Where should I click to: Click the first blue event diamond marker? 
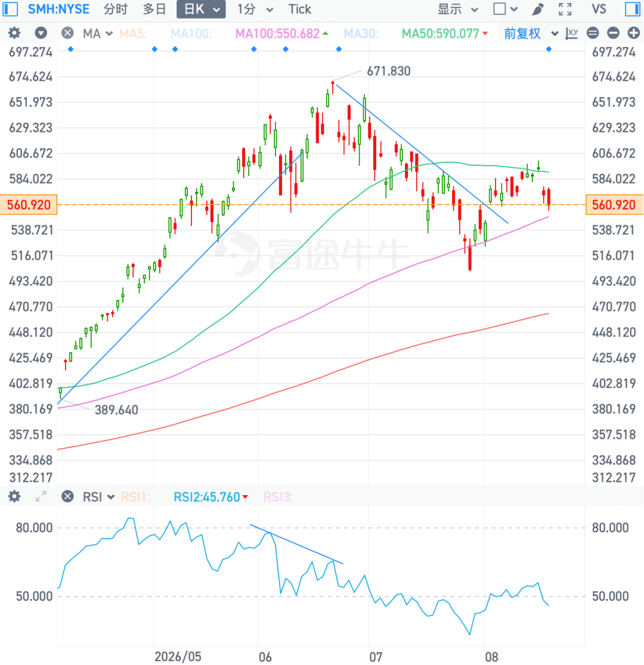click(71, 49)
